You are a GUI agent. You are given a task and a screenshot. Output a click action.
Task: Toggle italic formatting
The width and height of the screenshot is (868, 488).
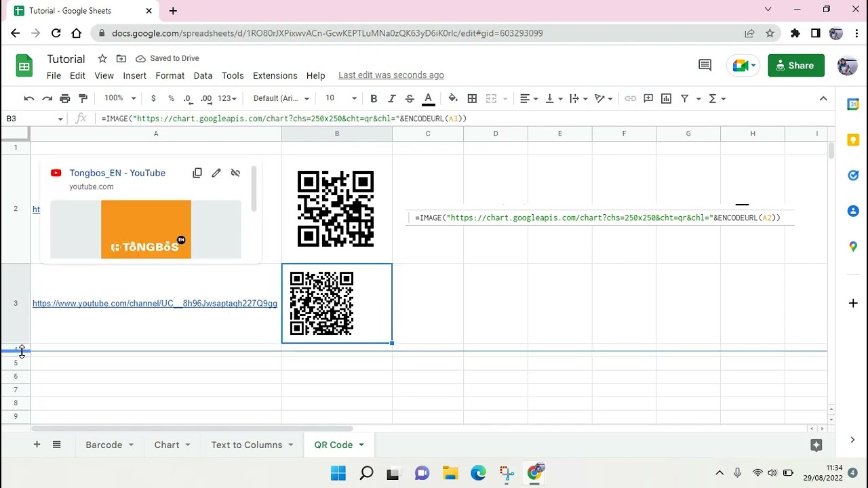pos(391,98)
